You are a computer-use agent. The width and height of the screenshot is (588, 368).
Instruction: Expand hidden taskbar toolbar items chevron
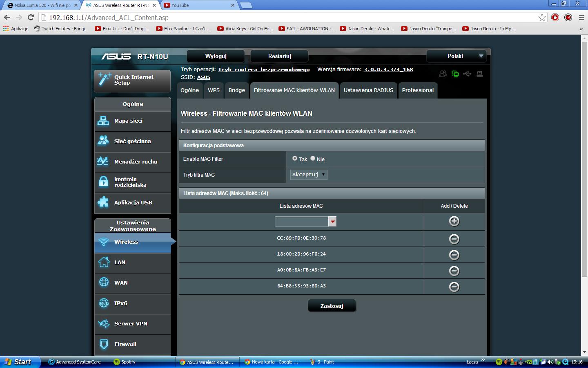pyautogui.click(x=483, y=360)
